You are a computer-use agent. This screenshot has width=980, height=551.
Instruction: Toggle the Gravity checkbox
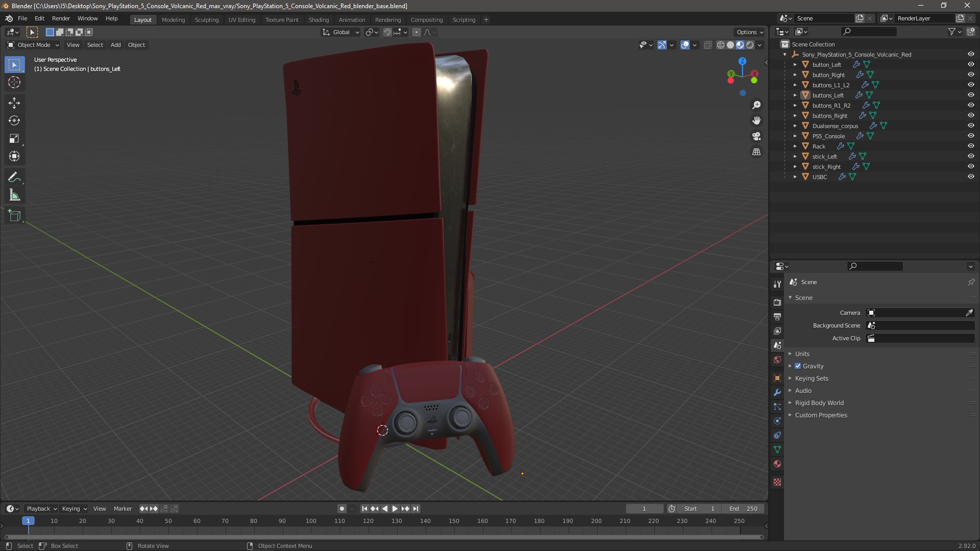tap(798, 366)
